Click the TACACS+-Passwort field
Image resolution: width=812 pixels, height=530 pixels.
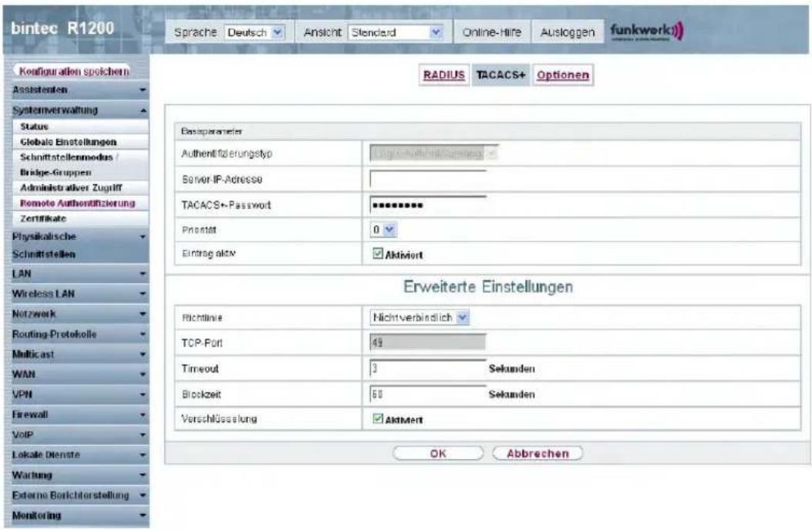coord(428,204)
